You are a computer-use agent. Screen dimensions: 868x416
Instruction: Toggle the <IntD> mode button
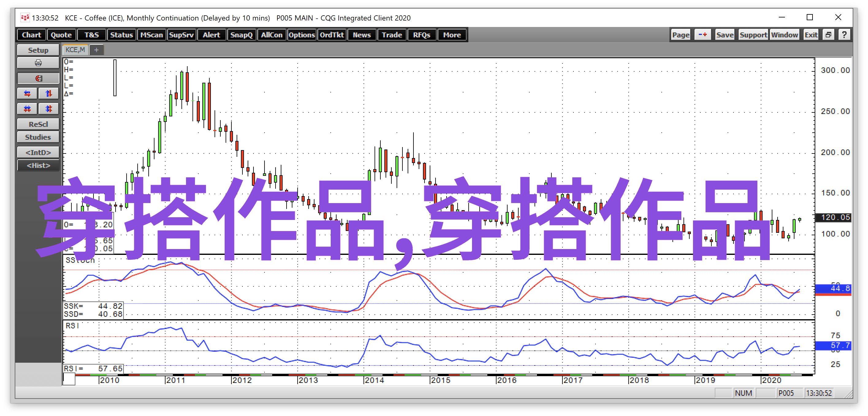coord(38,153)
